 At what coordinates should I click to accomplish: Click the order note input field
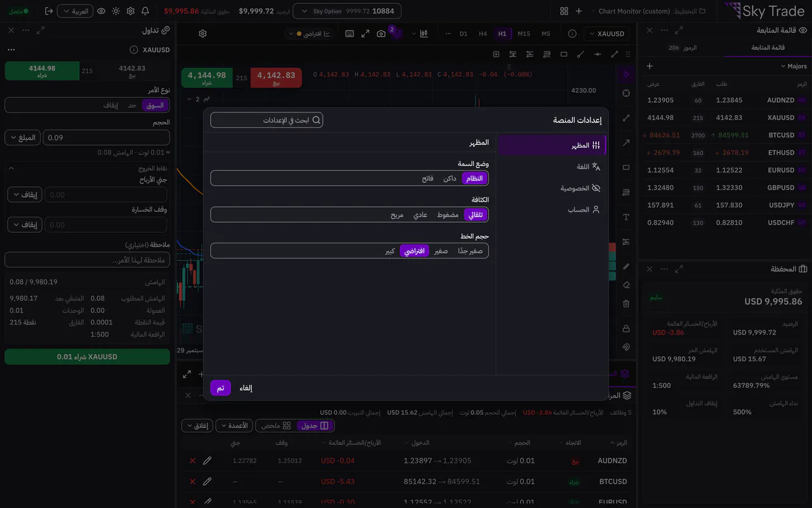[88, 260]
